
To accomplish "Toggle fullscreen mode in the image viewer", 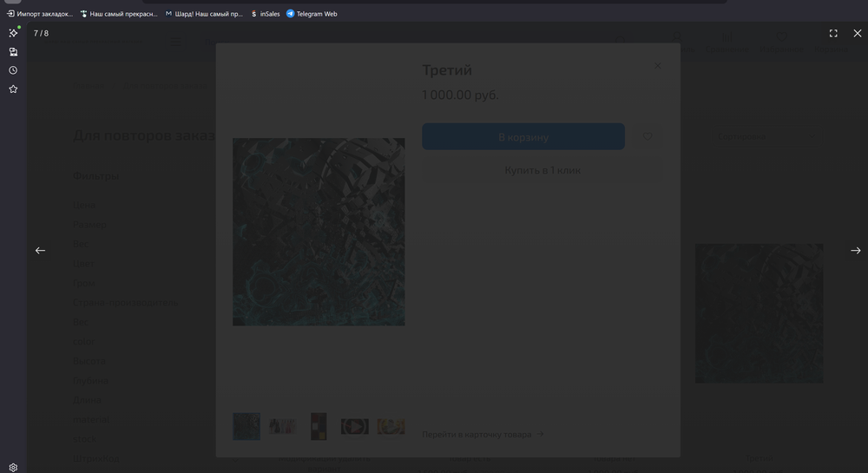I will pos(833,33).
